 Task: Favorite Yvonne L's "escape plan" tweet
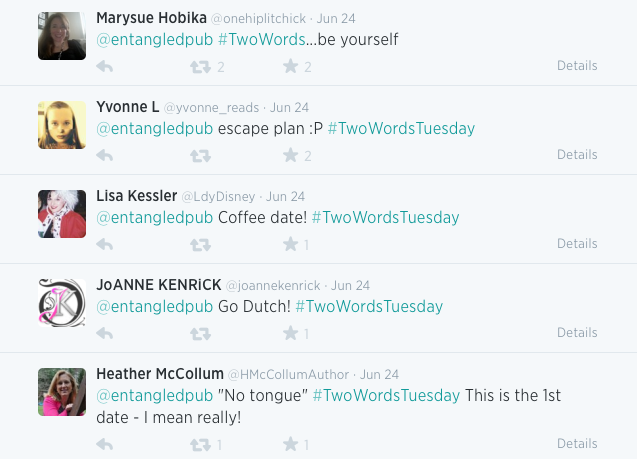(x=291, y=155)
